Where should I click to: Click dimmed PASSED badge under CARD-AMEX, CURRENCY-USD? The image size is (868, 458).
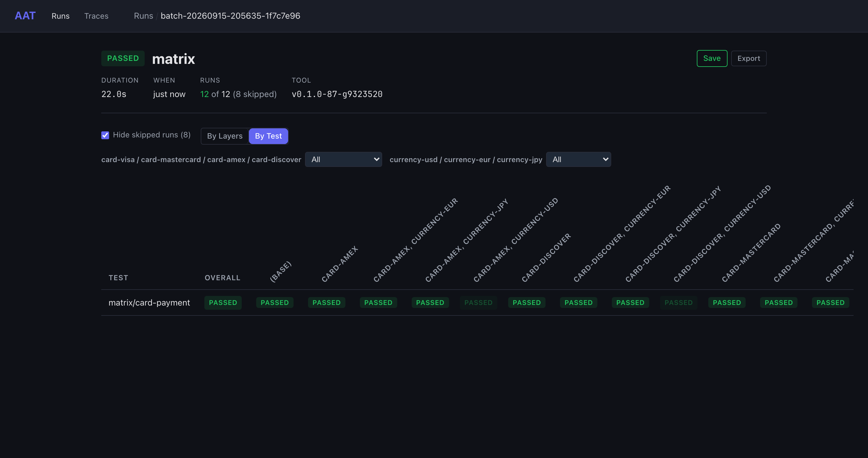[478, 303]
